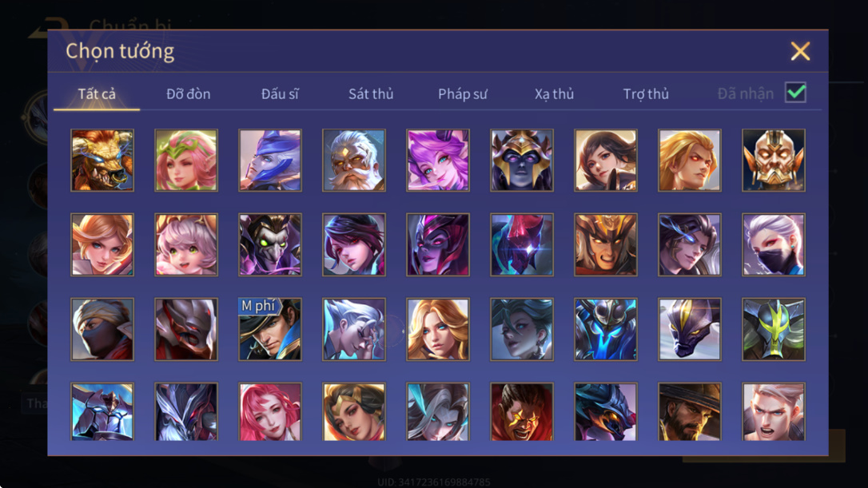Choose the green-eyed plague mask hero
This screenshot has width=868, height=488.
point(270,244)
